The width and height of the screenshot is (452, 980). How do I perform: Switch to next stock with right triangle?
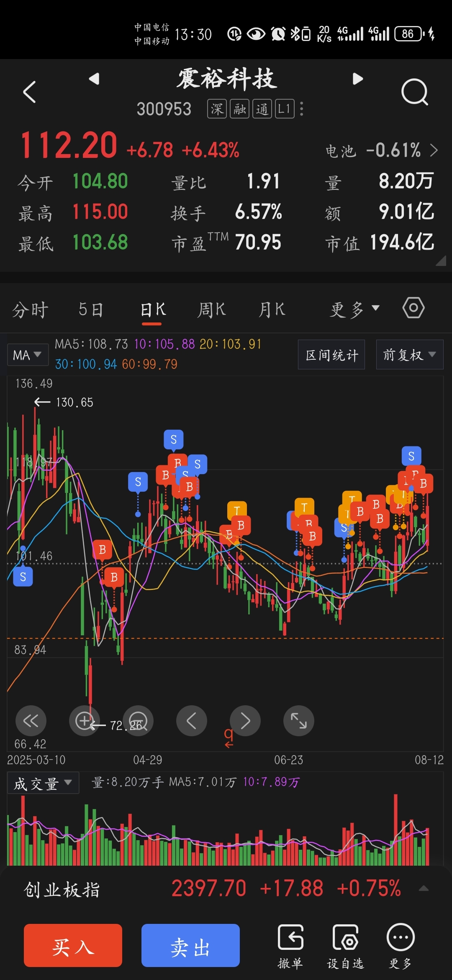[357, 78]
